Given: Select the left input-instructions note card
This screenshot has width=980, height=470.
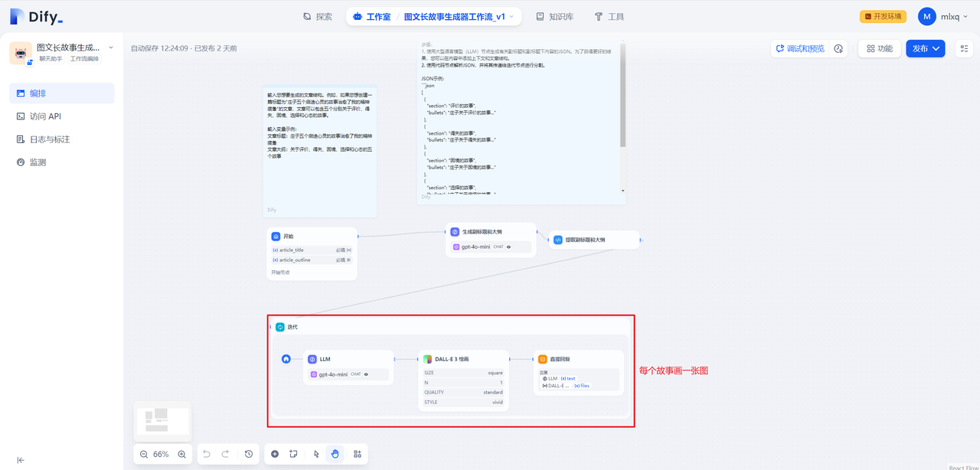Looking at the screenshot, I should (320, 152).
